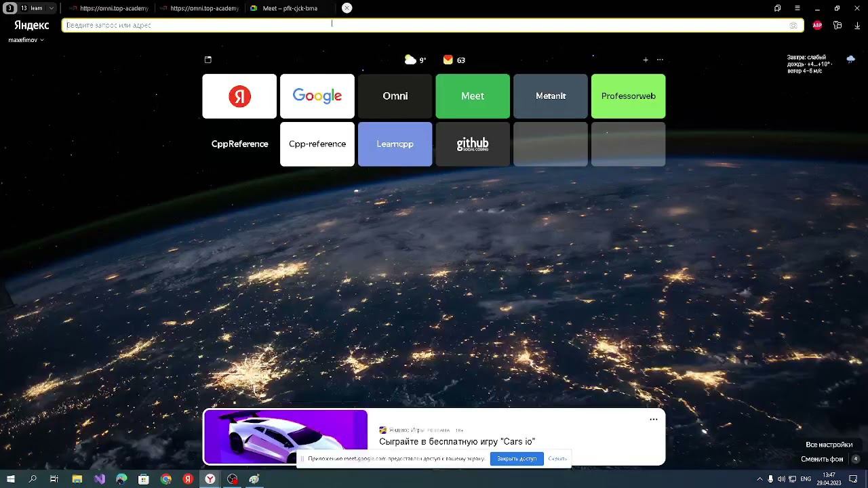Viewport: 868px width, 488px height.
Task: Open the white Cpp-reference tile
Action: pos(317,144)
